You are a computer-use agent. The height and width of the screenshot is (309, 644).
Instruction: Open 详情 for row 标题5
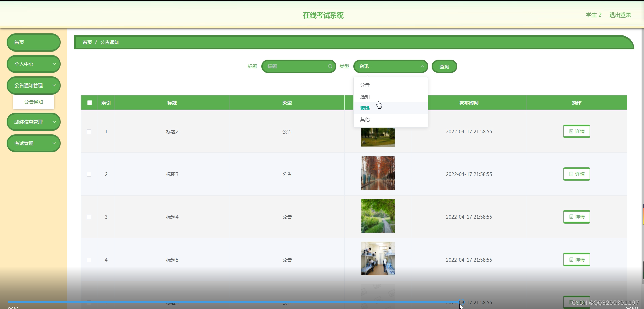coord(577,260)
